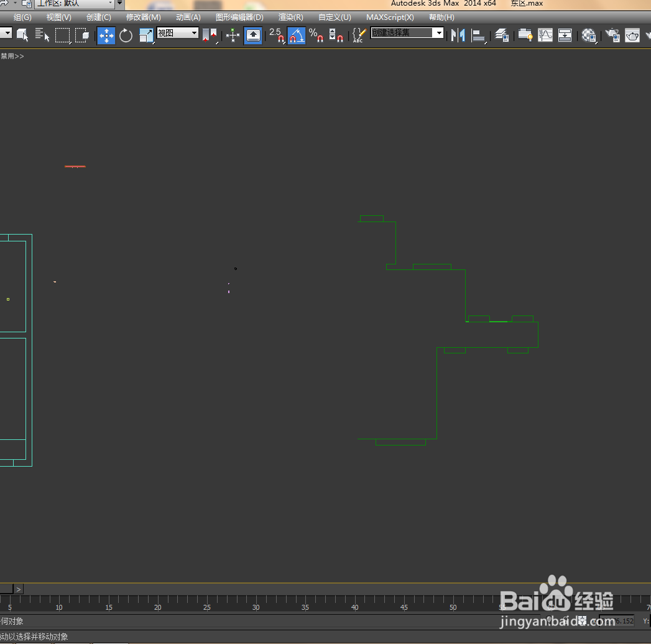The width and height of the screenshot is (651, 644).
Task: Click the redo arrow in title bar
Action: tap(4, 3)
